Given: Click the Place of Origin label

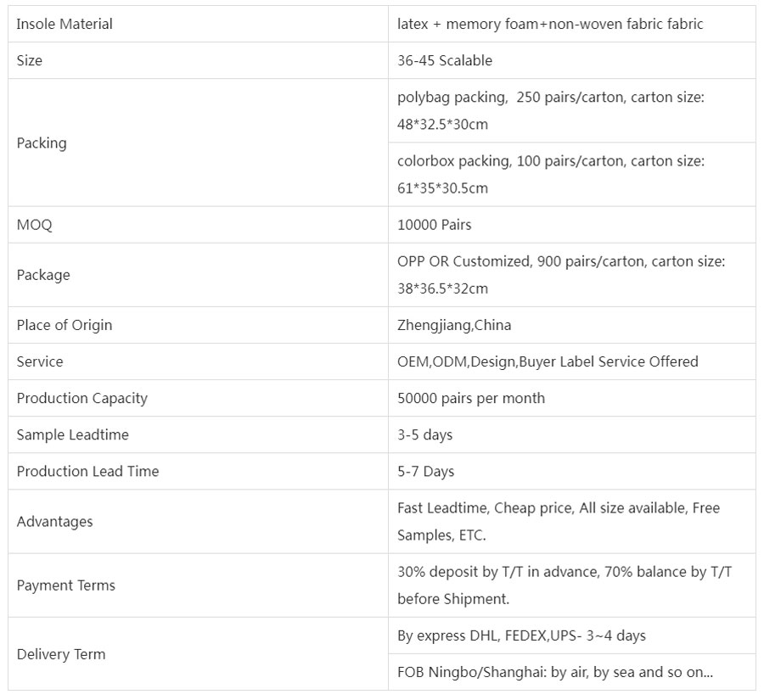Looking at the screenshot, I should tap(65, 325).
